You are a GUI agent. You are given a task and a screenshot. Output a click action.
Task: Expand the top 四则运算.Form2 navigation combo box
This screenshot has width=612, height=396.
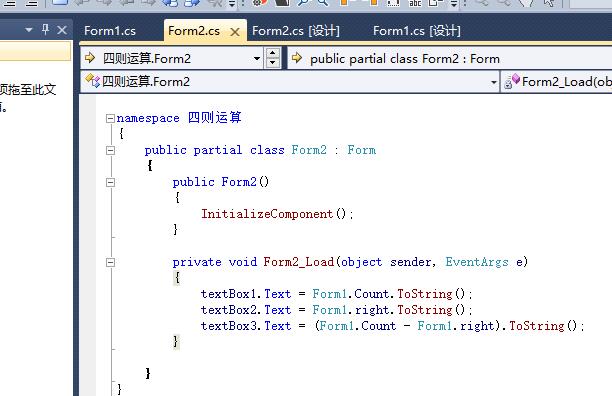(256, 59)
